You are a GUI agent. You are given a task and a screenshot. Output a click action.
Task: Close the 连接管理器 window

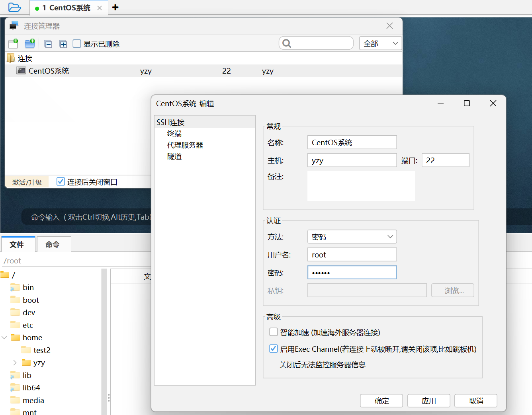coord(389,26)
